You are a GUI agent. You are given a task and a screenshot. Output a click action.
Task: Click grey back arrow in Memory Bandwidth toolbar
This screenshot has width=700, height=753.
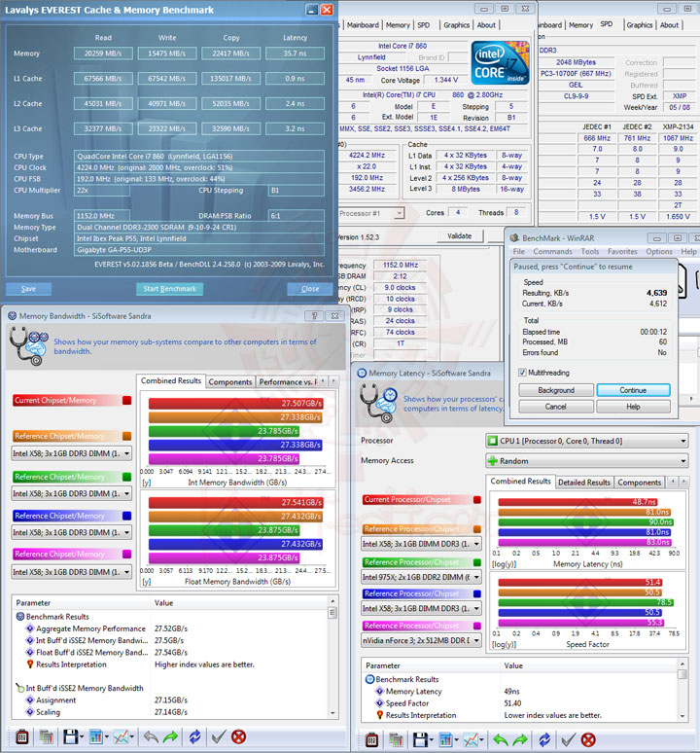pyautogui.click(x=150, y=736)
